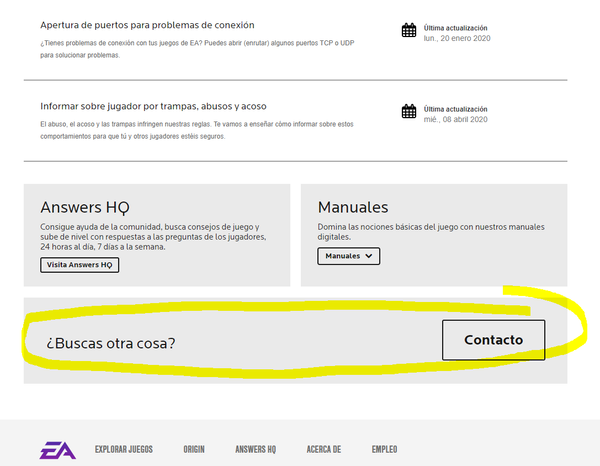Open EXPLORAR JUEGOS footer link
600x466 pixels.
click(124, 449)
